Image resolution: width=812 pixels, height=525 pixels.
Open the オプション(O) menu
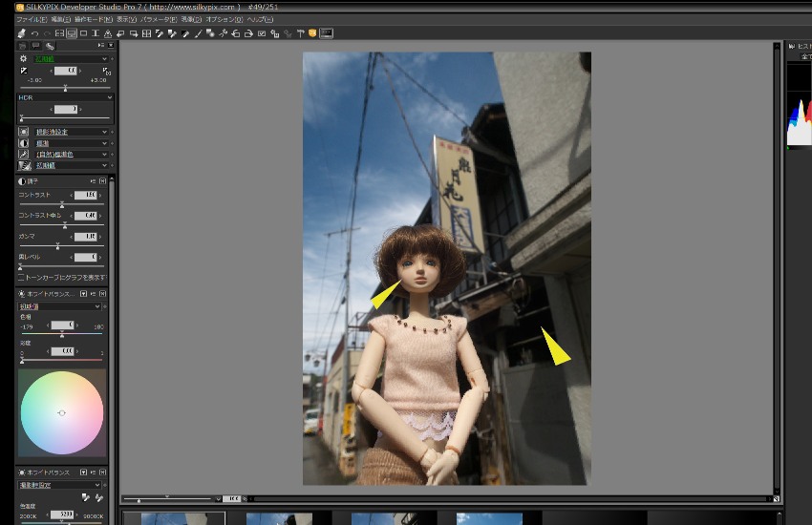[x=226, y=19]
